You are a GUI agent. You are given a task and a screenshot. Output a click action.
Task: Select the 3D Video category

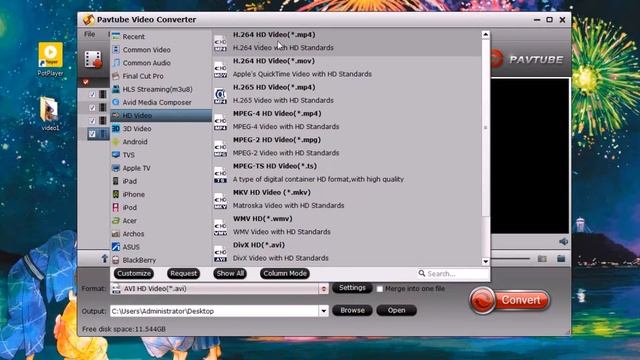click(161, 129)
